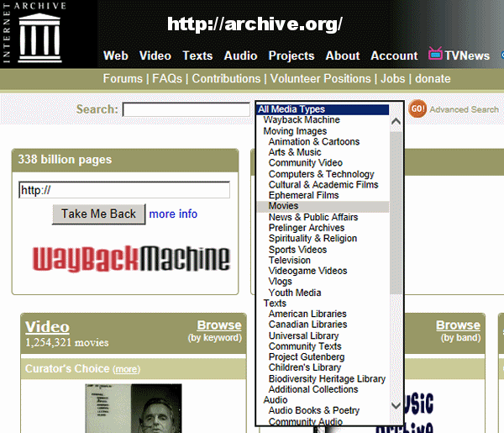Select Youth Media option
The height and width of the screenshot is (433, 504).
[323, 293]
